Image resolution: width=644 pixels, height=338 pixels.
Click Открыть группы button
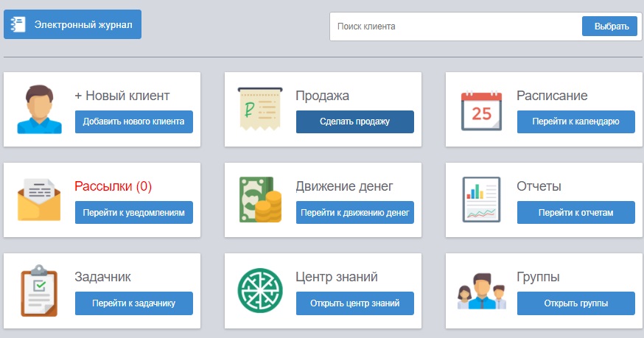[575, 303]
